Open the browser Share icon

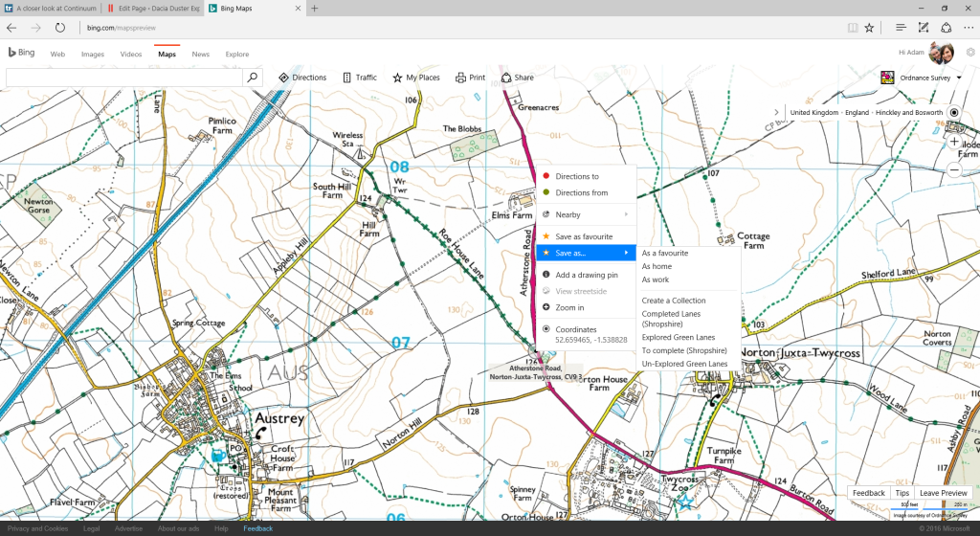(947, 28)
